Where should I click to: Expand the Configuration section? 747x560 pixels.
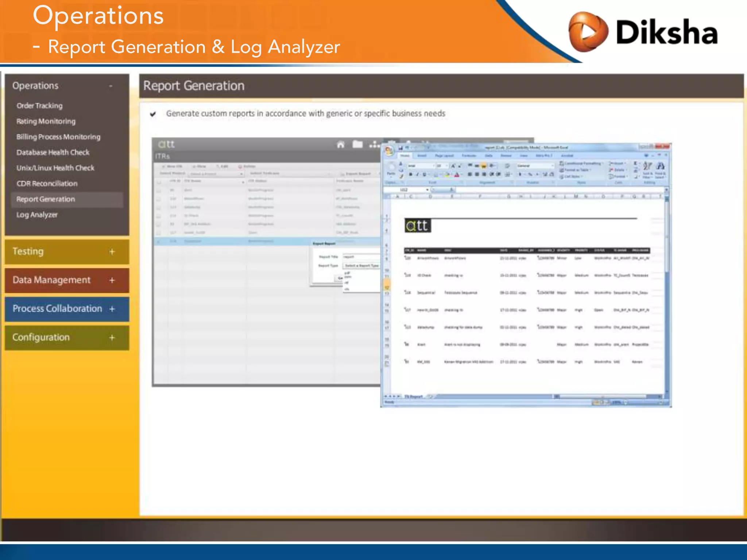[x=112, y=338]
